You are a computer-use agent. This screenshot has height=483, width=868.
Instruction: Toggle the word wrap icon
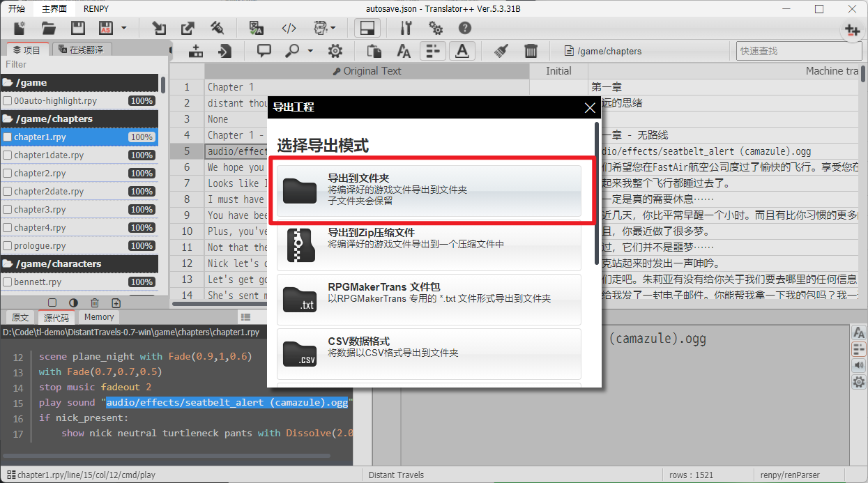[x=433, y=51]
